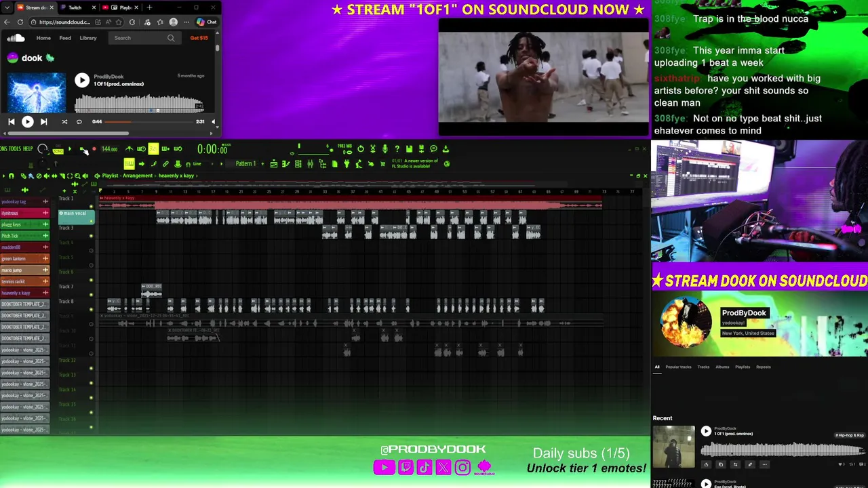Stop playback with FL Studio stop button
Image resolution: width=868 pixels, height=488 pixels.
click(x=81, y=148)
